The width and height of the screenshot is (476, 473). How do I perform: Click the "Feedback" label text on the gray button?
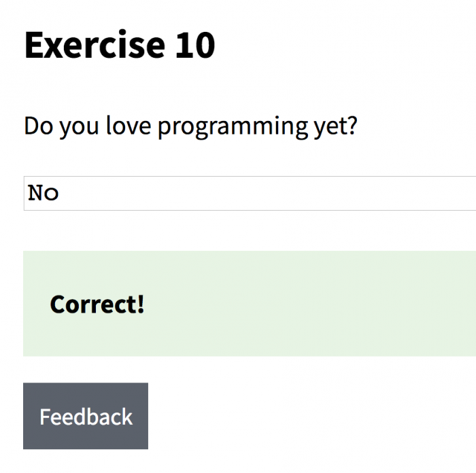(x=86, y=417)
